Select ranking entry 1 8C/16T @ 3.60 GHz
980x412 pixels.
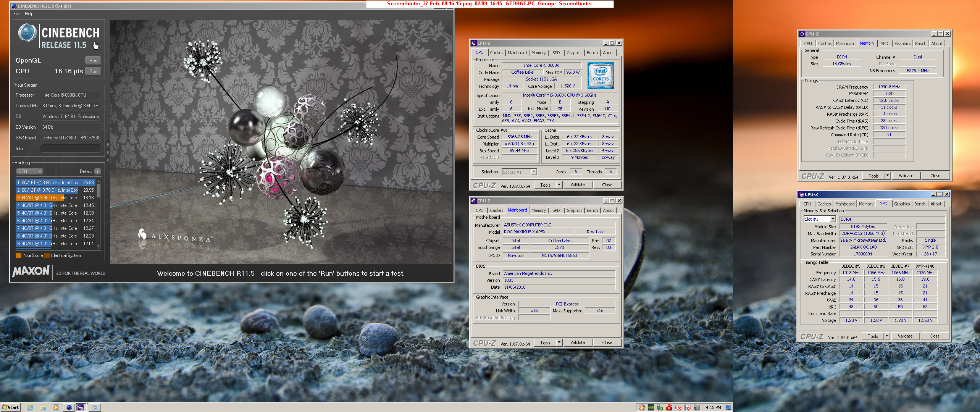coord(56,183)
